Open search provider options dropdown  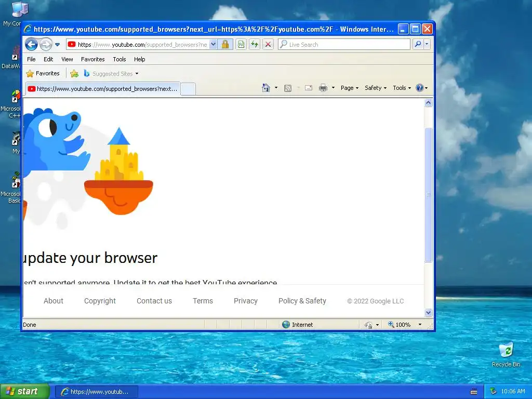pos(427,45)
